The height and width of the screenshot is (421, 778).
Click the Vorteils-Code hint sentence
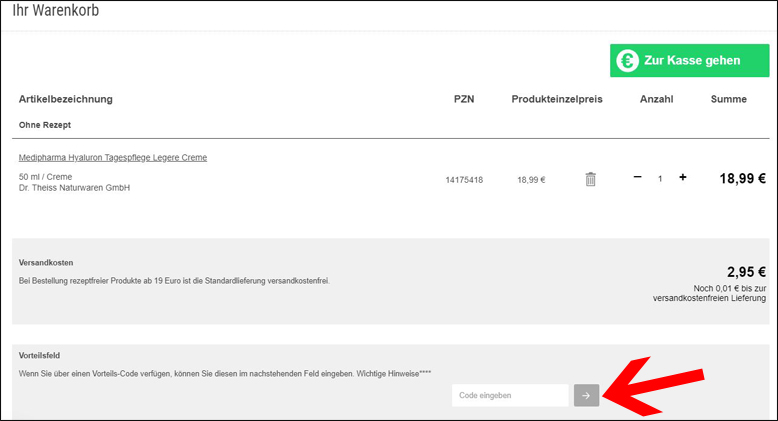[225, 374]
